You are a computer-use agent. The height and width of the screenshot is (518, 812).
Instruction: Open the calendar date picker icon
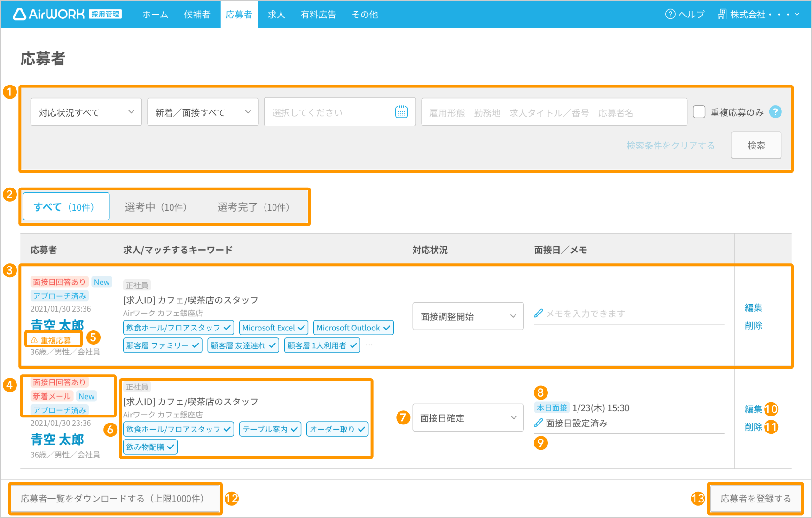tap(401, 112)
